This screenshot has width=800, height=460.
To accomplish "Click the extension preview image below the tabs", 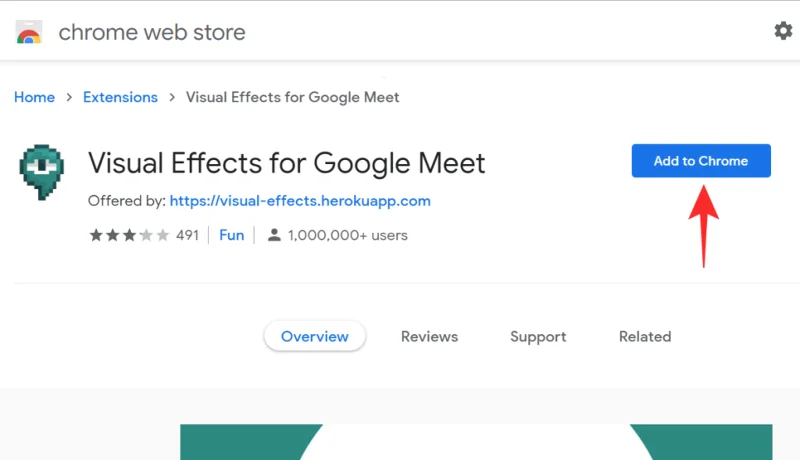I will (x=476, y=442).
